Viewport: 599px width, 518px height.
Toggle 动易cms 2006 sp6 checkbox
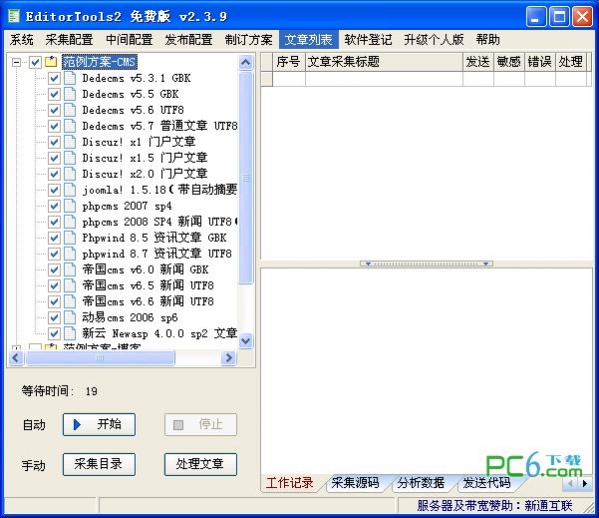(54, 317)
